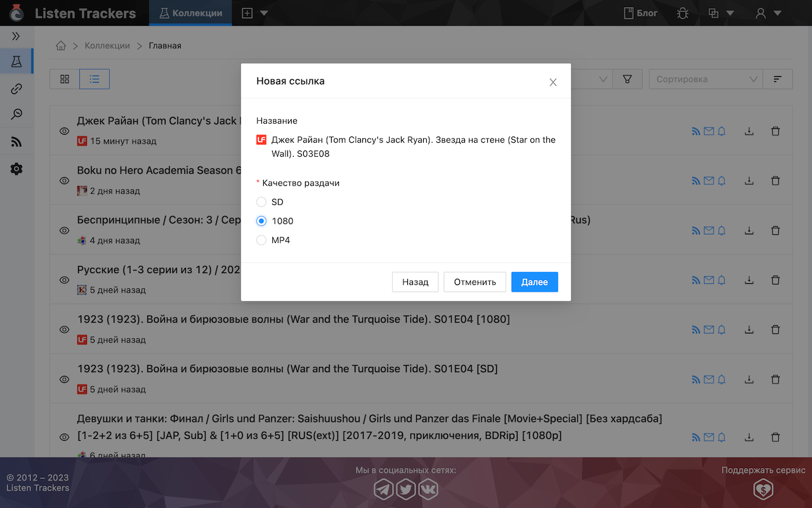The height and width of the screenshot is (508, 812).
Task: Toggle visibility of the Джек Райан entry
Action: click(63, 131)
